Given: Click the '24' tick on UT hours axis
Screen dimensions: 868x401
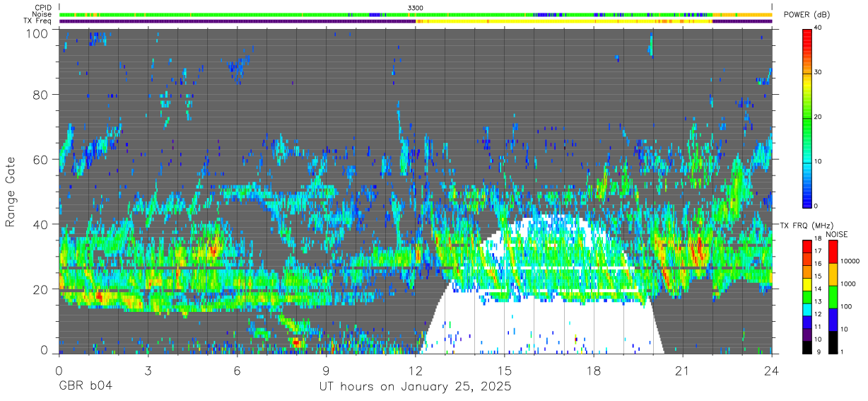Looking at the screenshot, I should pyautogui.click(x=772, y=370).
